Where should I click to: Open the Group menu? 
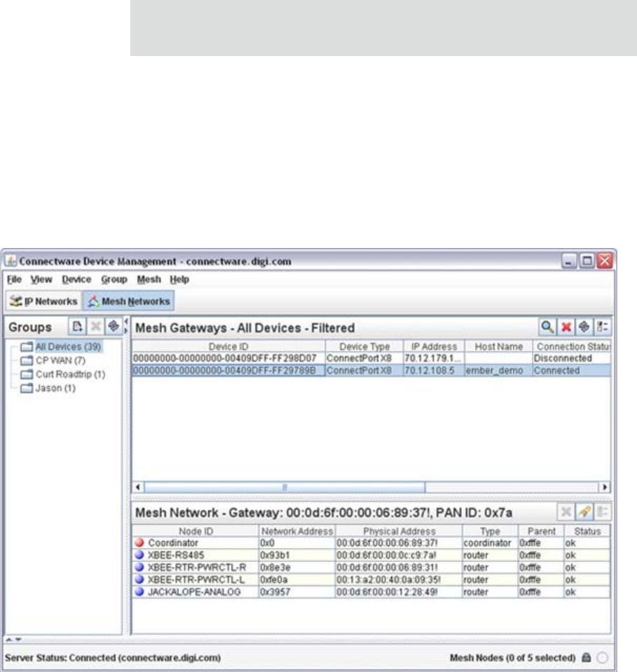(x=114, y=280)
